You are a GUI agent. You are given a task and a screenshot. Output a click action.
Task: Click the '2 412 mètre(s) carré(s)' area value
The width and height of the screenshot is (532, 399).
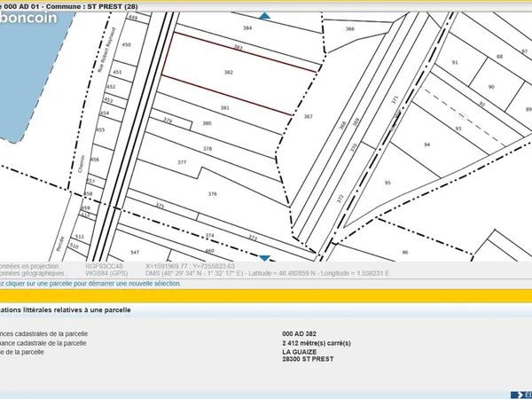317,343
